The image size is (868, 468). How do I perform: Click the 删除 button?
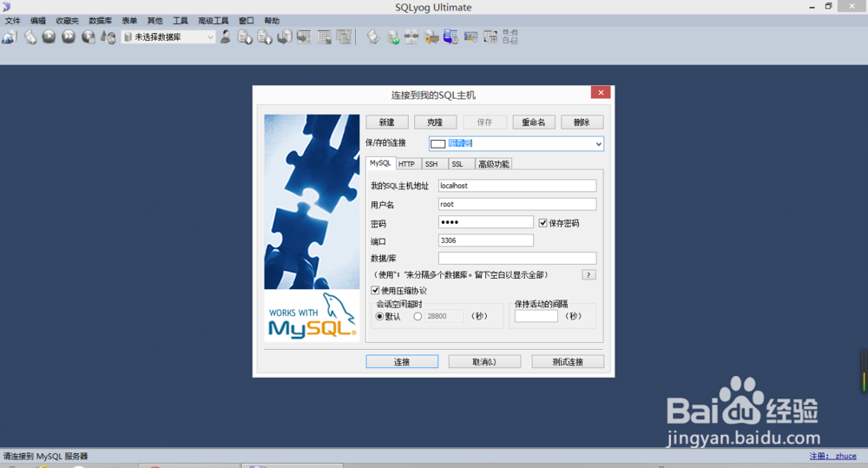pyautogui.click(x=582, y=122)
